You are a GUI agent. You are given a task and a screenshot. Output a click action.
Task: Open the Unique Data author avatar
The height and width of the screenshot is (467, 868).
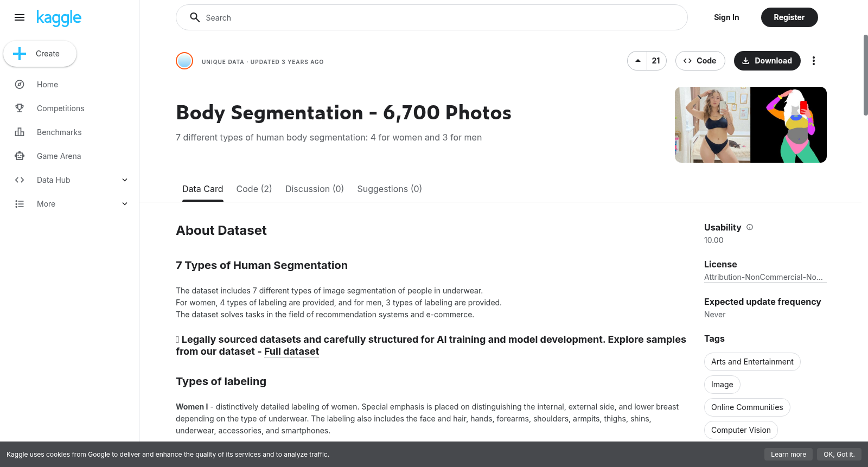[x=184, y=61]
